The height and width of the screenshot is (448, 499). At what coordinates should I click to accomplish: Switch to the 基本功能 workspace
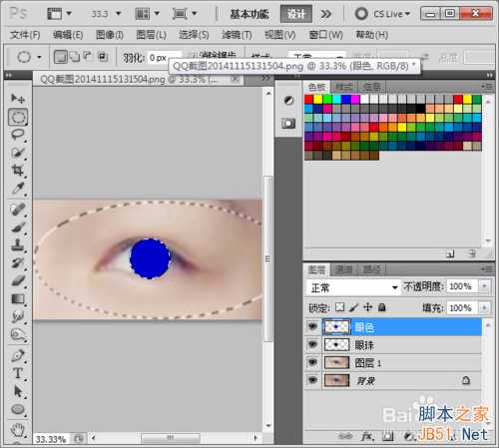tap(249, 14)
